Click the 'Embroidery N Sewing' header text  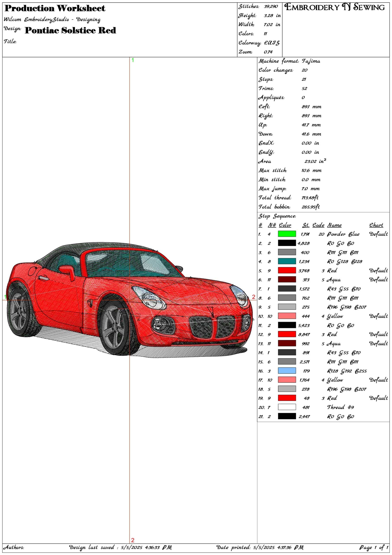[x=335, y=7]
